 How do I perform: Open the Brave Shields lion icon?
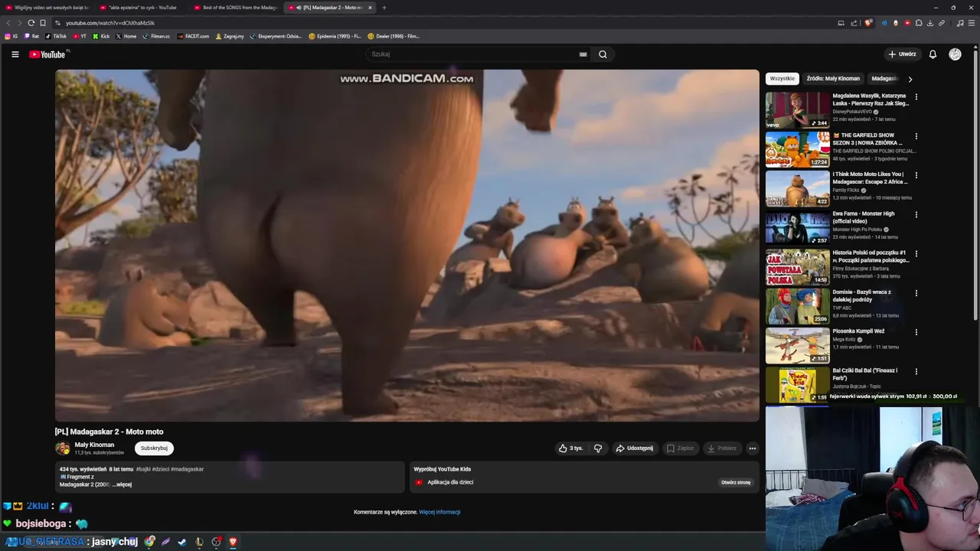click(868, 23)
